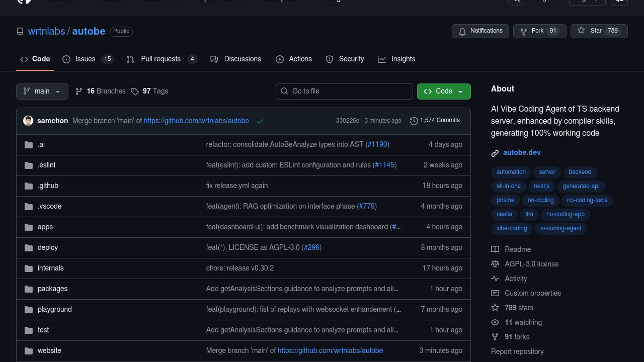Click the Go to file search field
Viewport: 644px width, 362px height.
[344, 92]
